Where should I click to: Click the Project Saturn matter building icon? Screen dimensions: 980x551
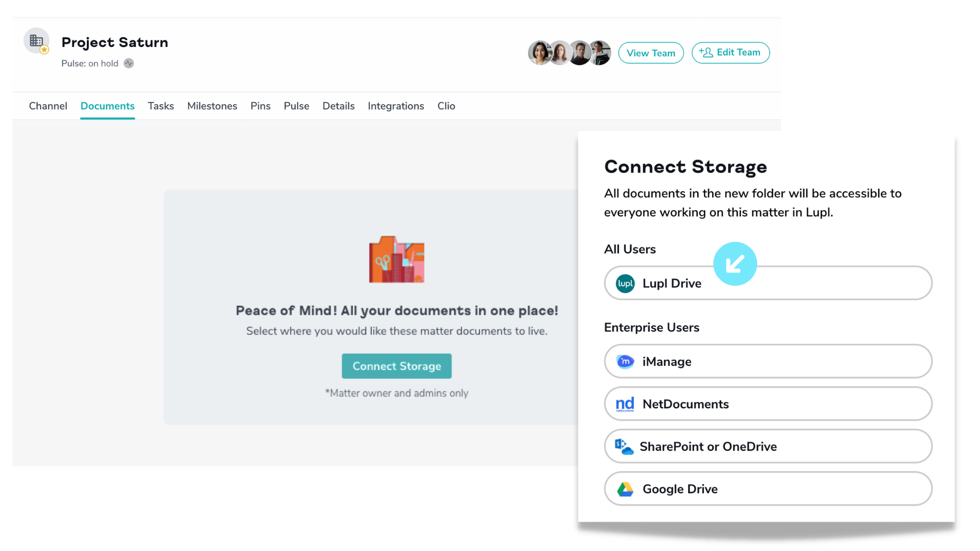coord(36,41)
